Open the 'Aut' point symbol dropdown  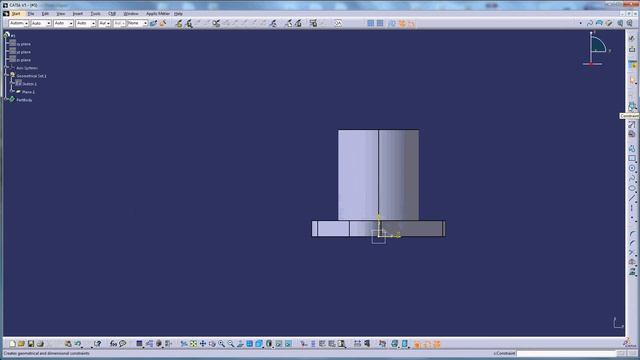104,23
